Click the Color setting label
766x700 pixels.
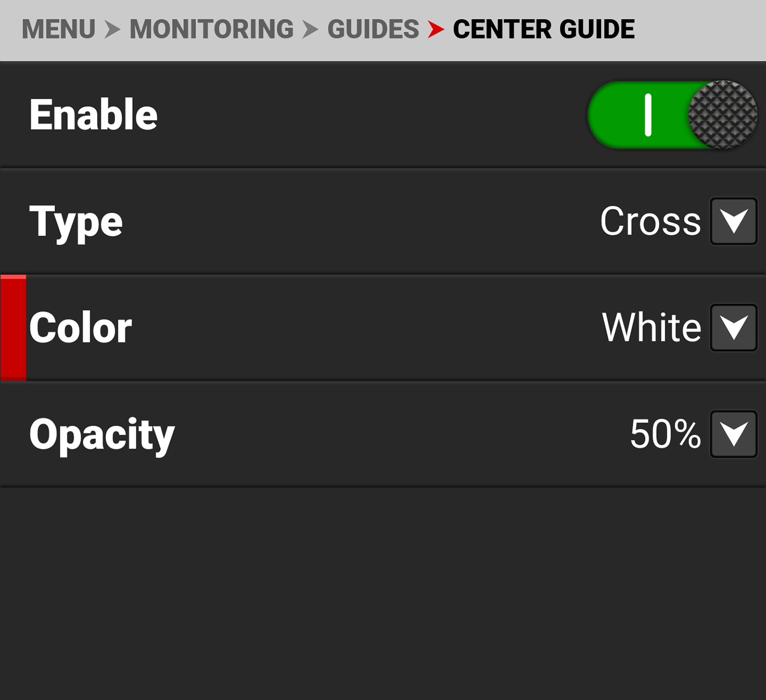click(81, 328)
